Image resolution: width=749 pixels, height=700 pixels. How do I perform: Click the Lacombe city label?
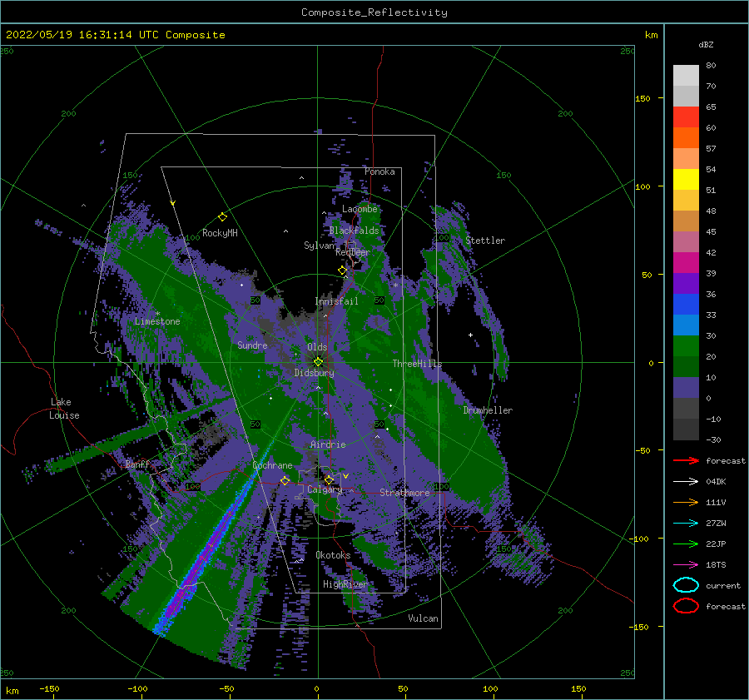360,209
